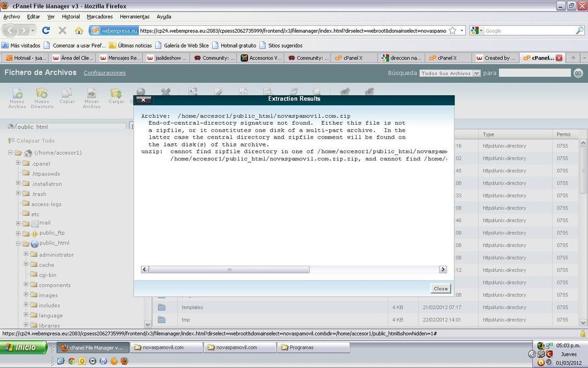
Task: Click the Nuevo Directorio toolbar icon
Action: point(42,98)
